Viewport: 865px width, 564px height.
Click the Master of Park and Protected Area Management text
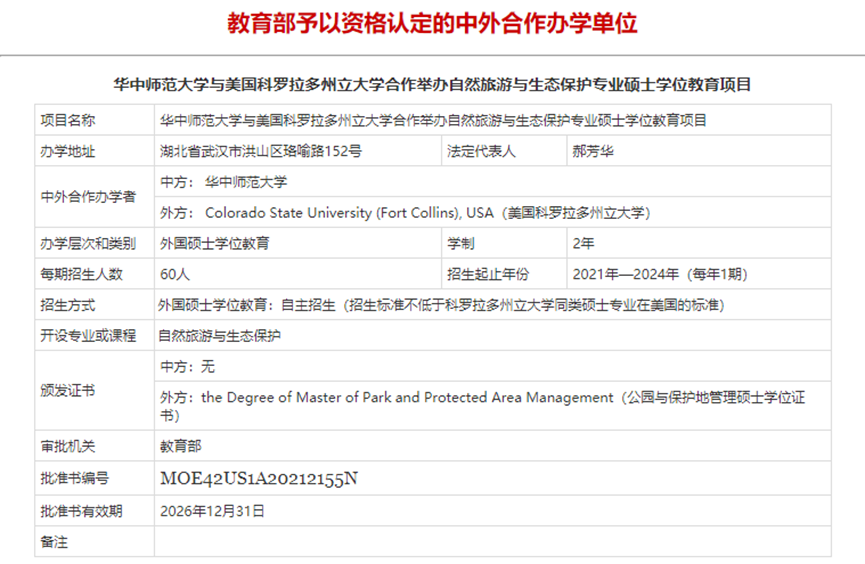tap(408, 397)
